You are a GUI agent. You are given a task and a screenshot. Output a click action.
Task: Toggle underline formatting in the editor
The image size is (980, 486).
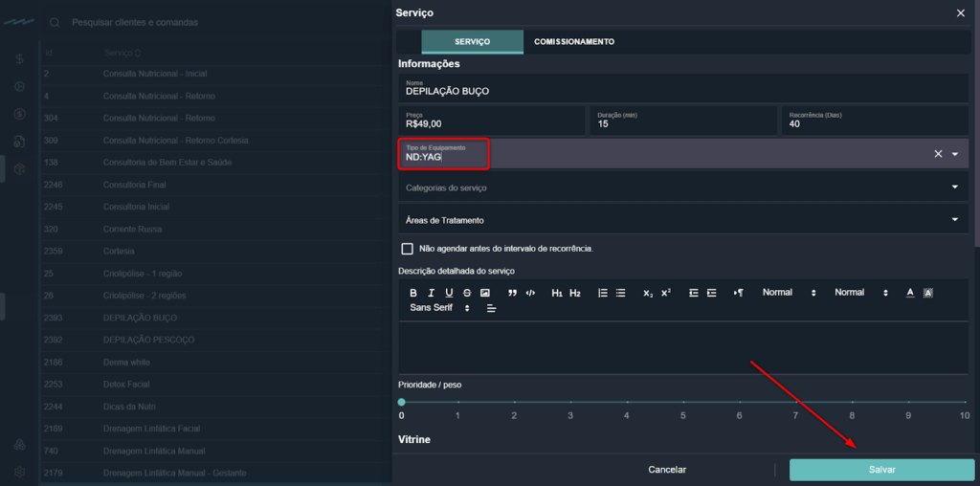pyautogui.click(x=449, y=293)
